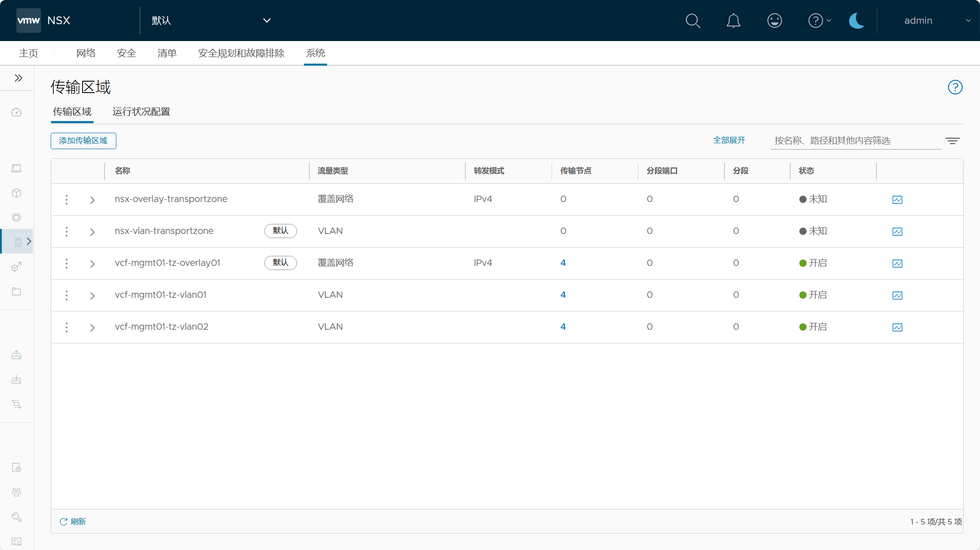Go to the 清单 tab
This screenshot has height=550, width=980.
point(167,53)
